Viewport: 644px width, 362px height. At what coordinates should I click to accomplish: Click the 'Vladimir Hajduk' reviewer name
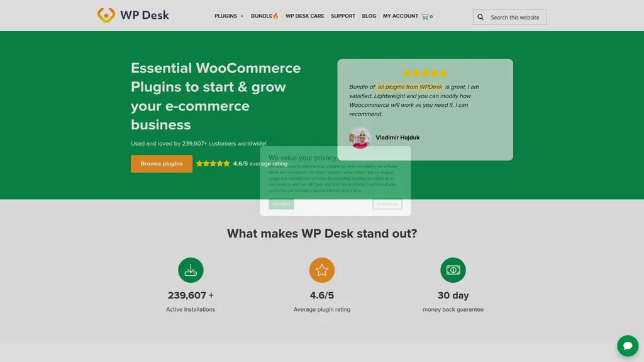[397, 138]
